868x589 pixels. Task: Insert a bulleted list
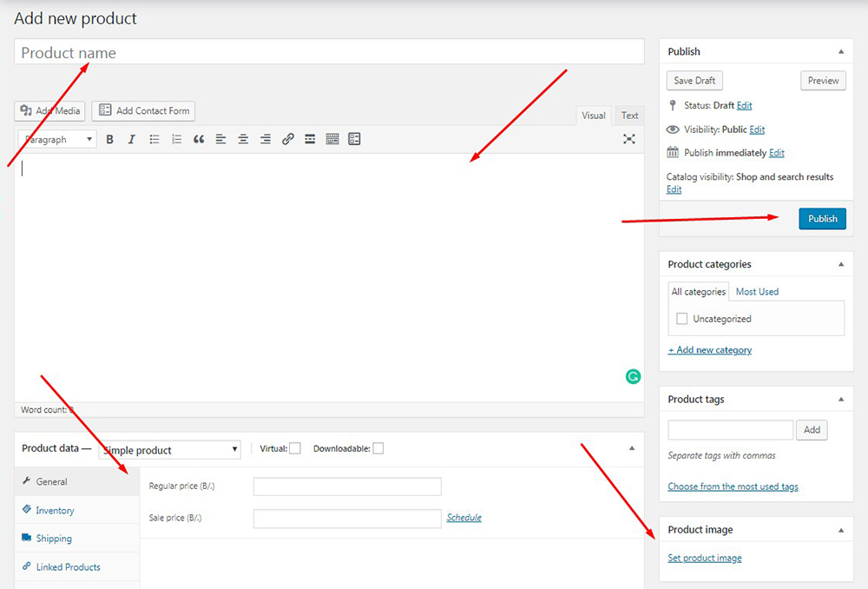[x=155, y=139]
